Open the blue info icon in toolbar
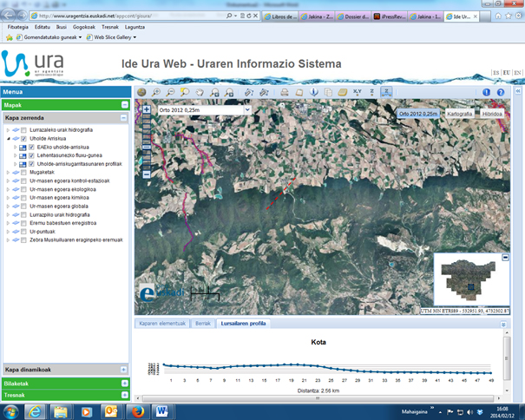Screen dimensions: 525x420 pyautogui.click(x=487, y=92)
